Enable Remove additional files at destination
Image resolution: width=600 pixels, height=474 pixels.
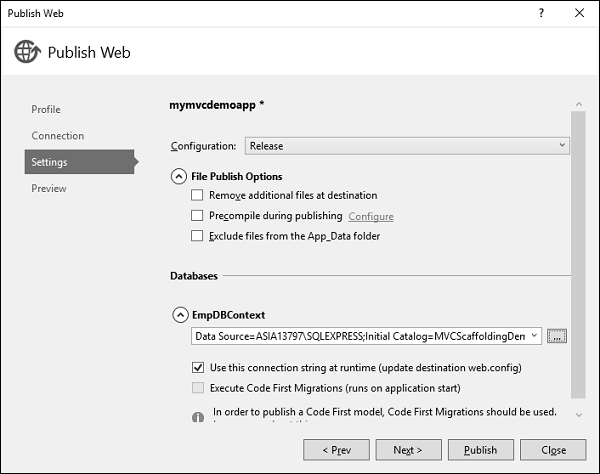(x=197, y=195)
